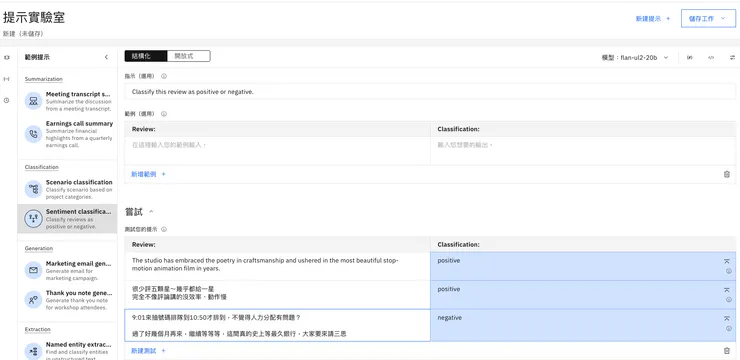The image size is (740, 360).
Task: Select 'Earnings call summary' sample prompt title
Action: 79,124
